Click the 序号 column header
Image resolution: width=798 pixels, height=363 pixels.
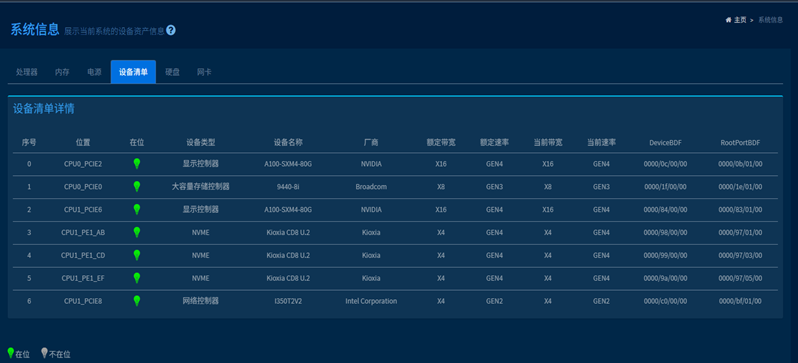29,143
